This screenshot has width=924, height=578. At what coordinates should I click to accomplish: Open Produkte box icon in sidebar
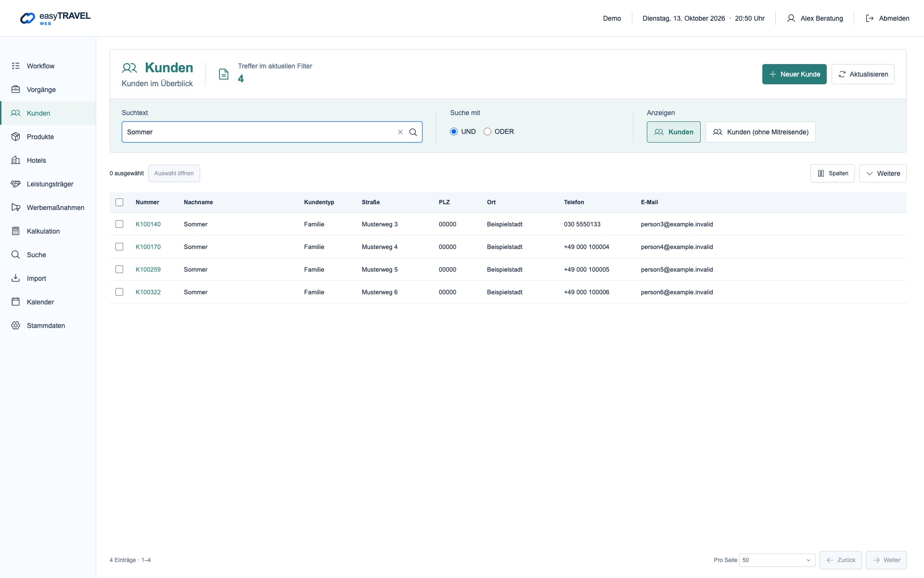coord(16,137)
